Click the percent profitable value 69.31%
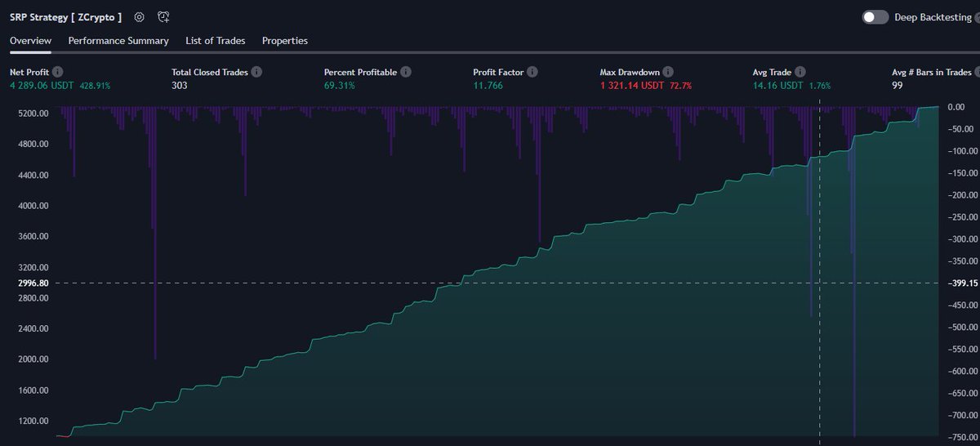The height and width of the screenshot is (446, 980). coord(340,85)
